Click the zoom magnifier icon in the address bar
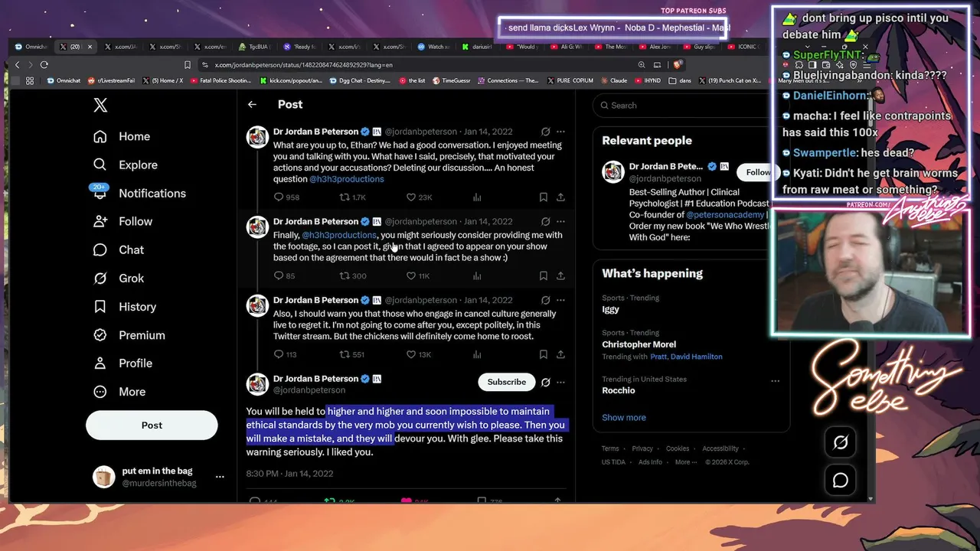Viewport: 980px width, 551px height. [642, 65]
